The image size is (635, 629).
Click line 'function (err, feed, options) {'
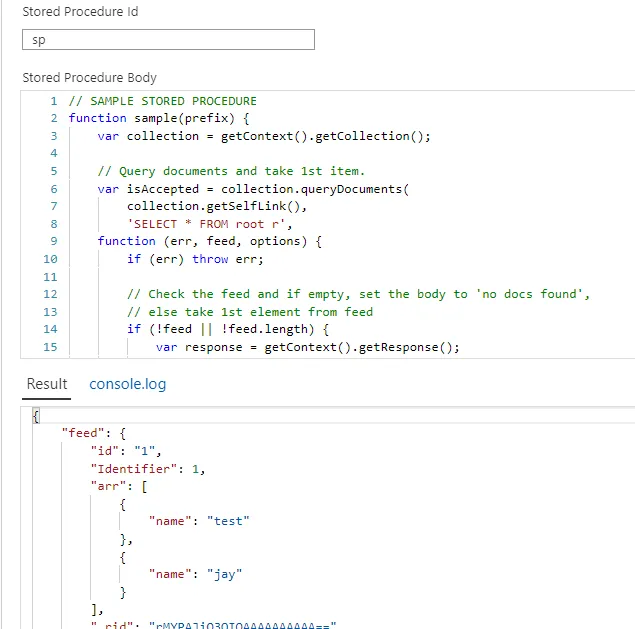209,241
